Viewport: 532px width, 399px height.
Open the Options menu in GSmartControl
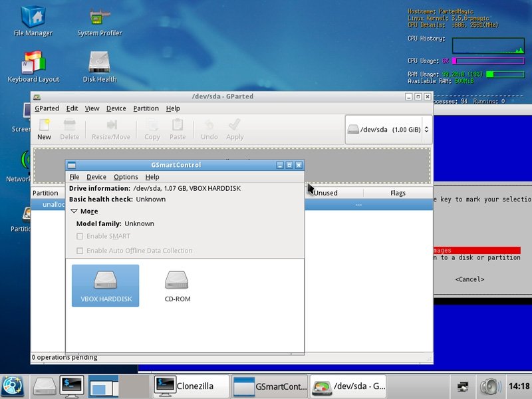(x=126, y=177)
